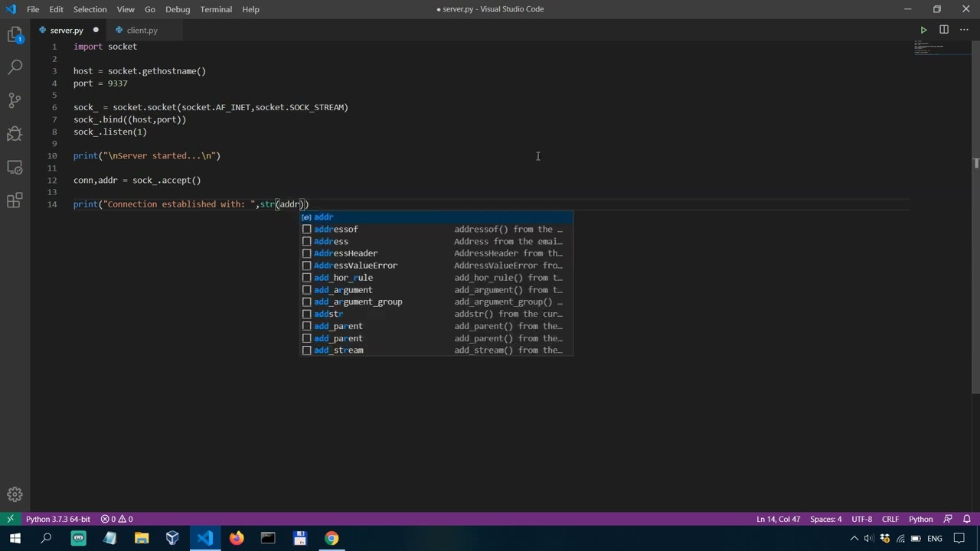Screen dimensions: 980x551
Task: Choose add_argument_group from autocomplete list
Action: pos(358,302)
